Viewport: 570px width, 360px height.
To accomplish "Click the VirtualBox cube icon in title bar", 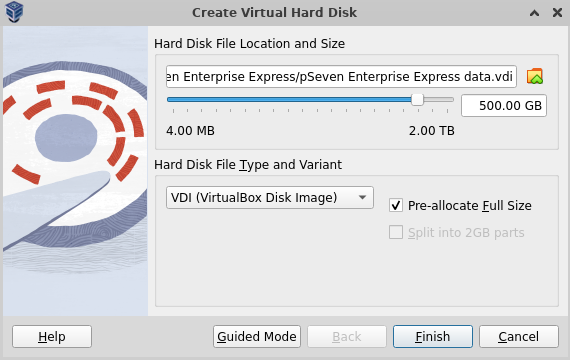I will [14, 12].
